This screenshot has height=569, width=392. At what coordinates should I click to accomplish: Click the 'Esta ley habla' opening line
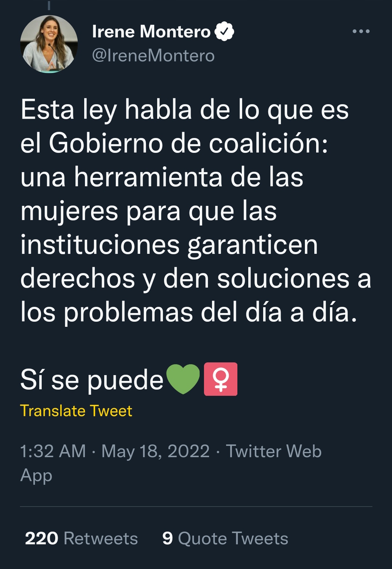pyautogui.click(x=184, y=110)
